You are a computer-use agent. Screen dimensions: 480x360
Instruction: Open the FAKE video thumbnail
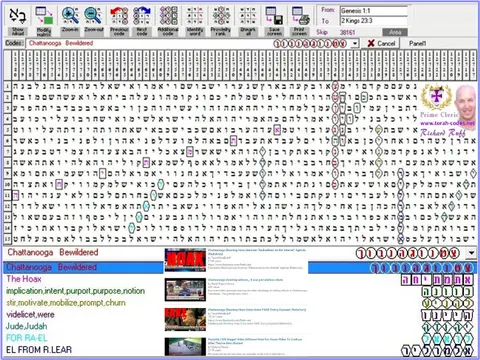(x=185, y=319)
